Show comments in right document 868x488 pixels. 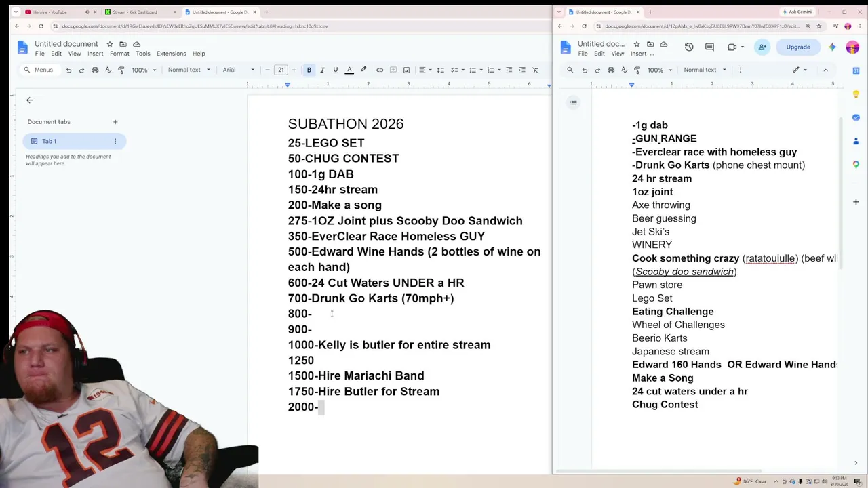click(x=709, y=47)
